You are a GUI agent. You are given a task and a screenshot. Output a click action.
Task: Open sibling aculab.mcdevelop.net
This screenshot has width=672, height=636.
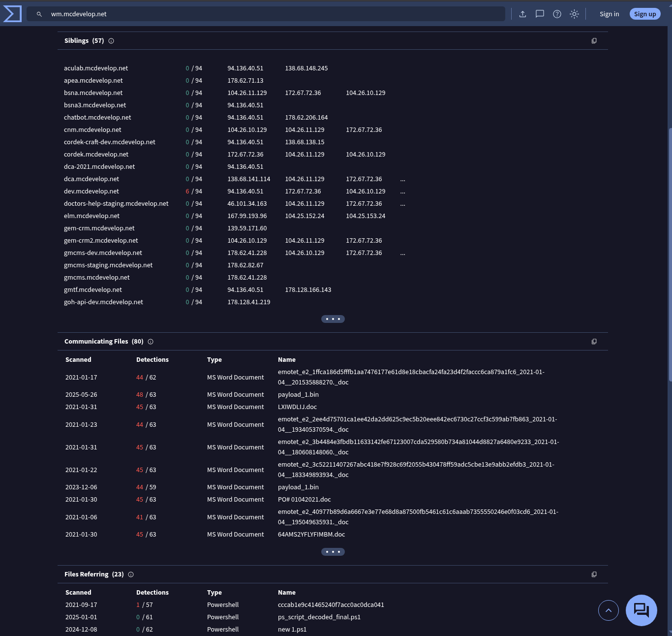tap(96, 68)
